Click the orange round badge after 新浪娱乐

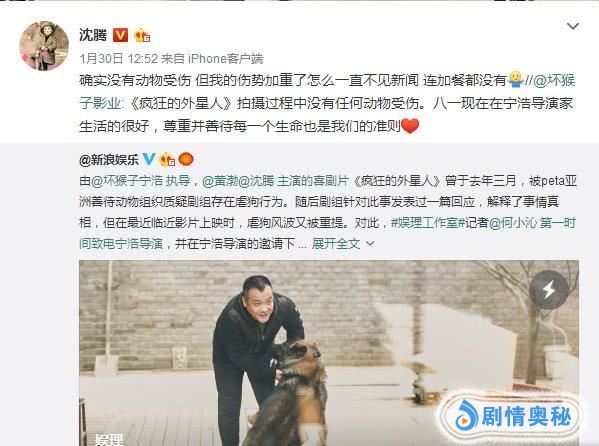(x=186, y=159)
